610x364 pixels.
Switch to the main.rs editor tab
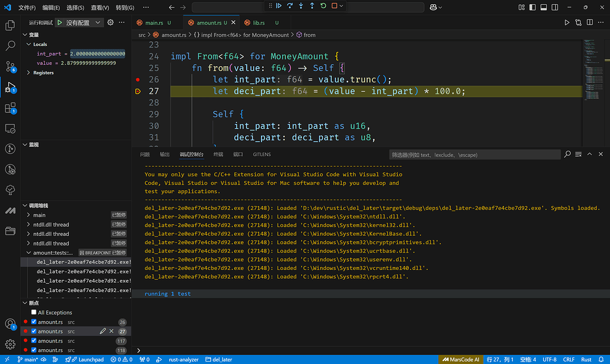pyautogui.click(x=154, y=23)
